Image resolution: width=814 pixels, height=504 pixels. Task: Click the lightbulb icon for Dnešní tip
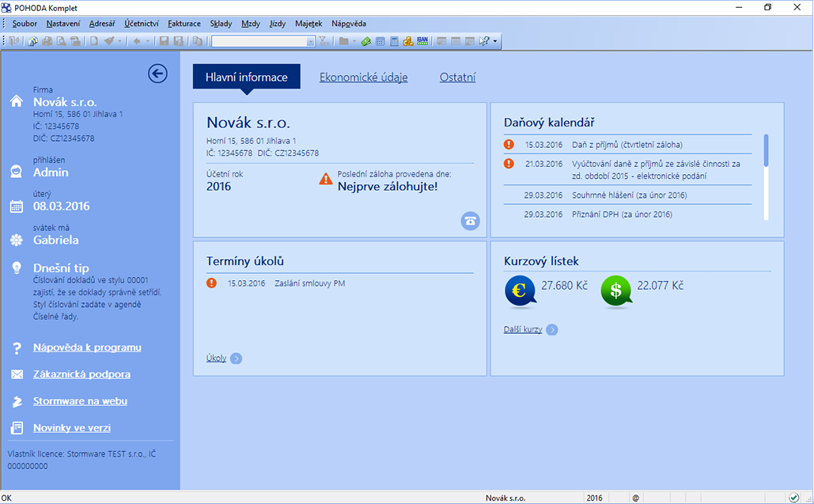(17, 268)
